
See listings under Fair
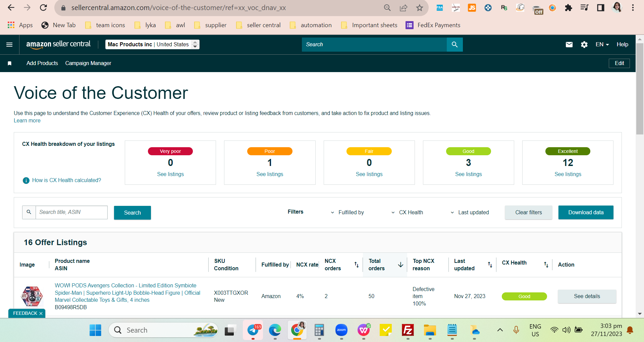point(369,174)
